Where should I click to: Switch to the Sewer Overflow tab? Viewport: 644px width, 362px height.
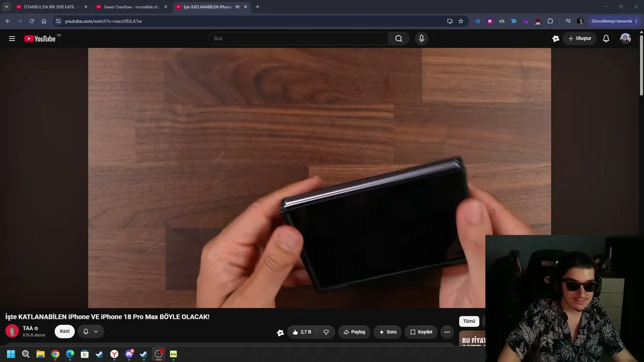pos(132,7)
